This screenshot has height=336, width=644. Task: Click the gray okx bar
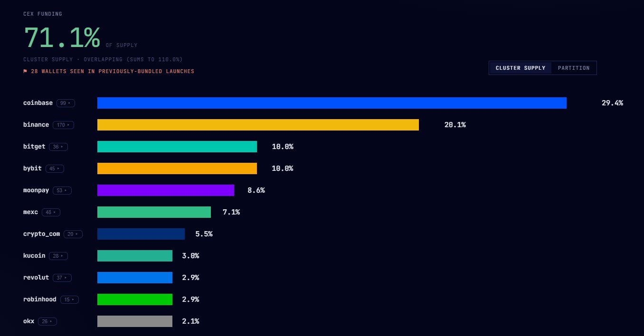click(x=135, y=321)
